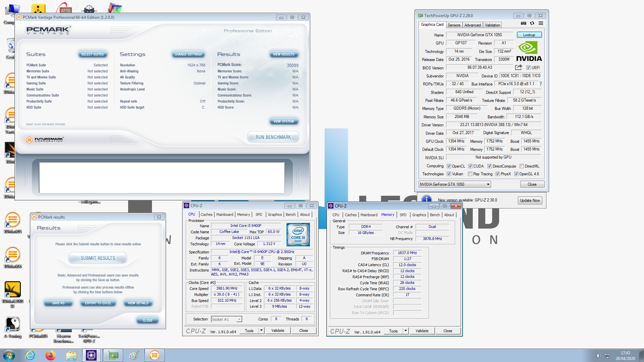Screen dimensions: 644x362
Task: Click the blue info icon beside the GPU-Z update notice
Action: coord(426,200)
